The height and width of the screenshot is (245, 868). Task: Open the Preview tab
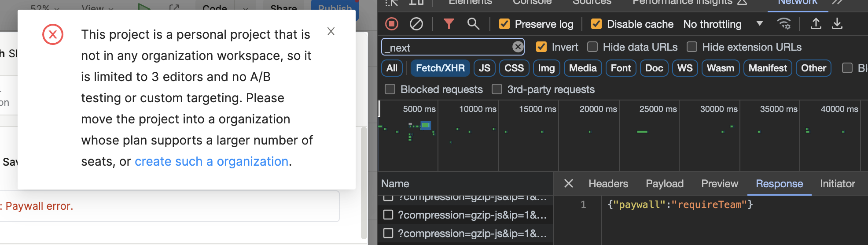(719, 184)
